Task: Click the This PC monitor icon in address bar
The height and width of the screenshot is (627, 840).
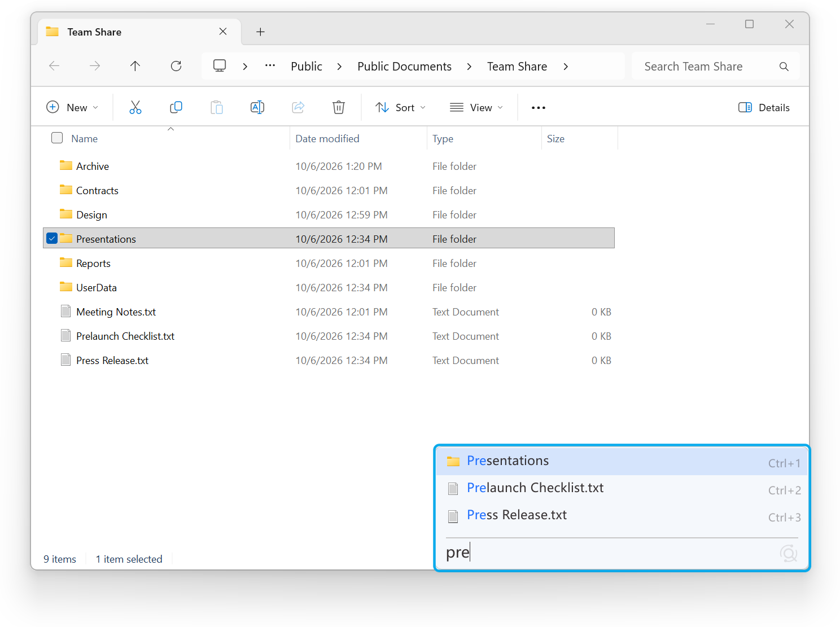Action: [220, 66]
